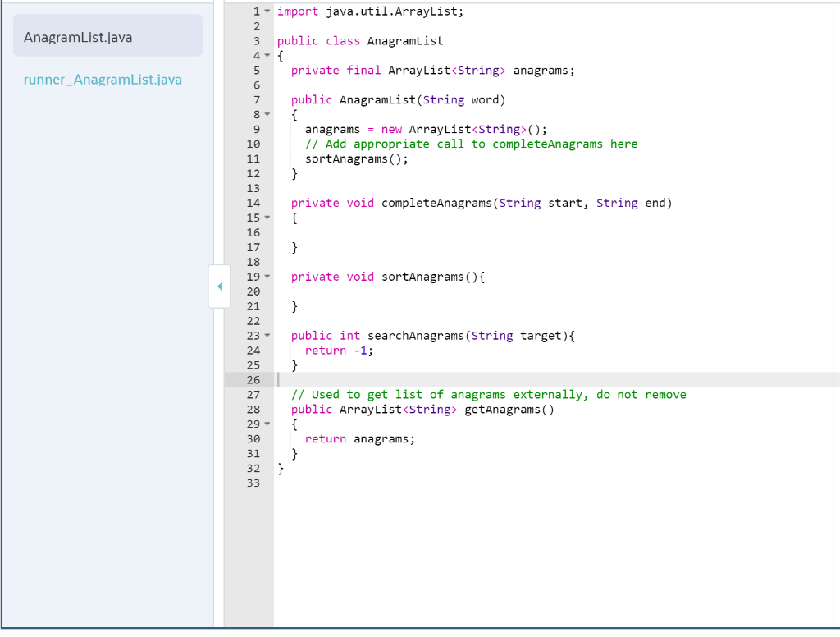Place the cursor on empty line 16

point(556,232)
